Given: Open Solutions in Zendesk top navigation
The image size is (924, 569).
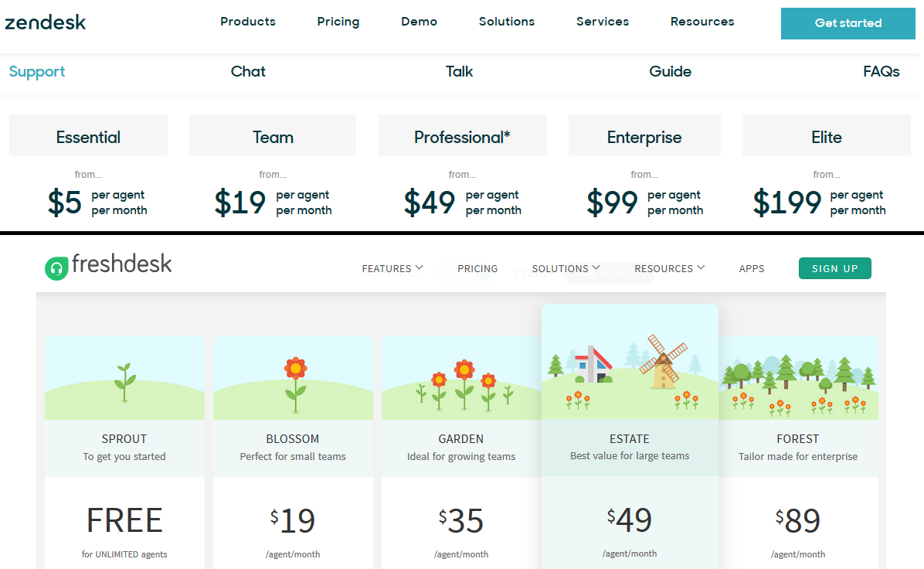Looking at the screenshot, I should click(507, 22).
